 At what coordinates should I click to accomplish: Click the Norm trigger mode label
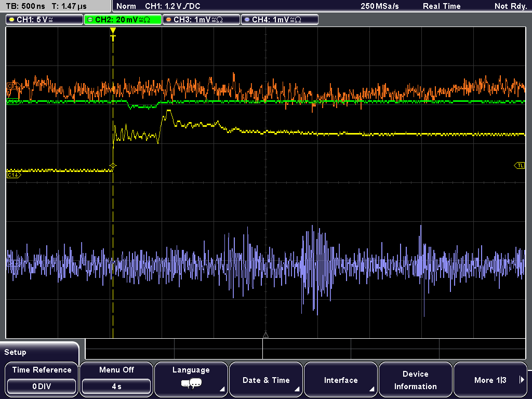[x=126, y=6]
